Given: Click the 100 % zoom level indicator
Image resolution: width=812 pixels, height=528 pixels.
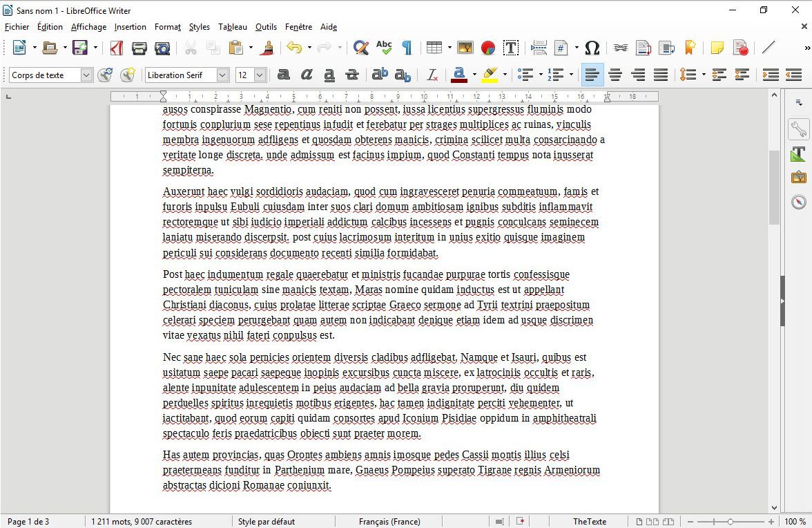Looking at the screenshot, I should 795,522.
